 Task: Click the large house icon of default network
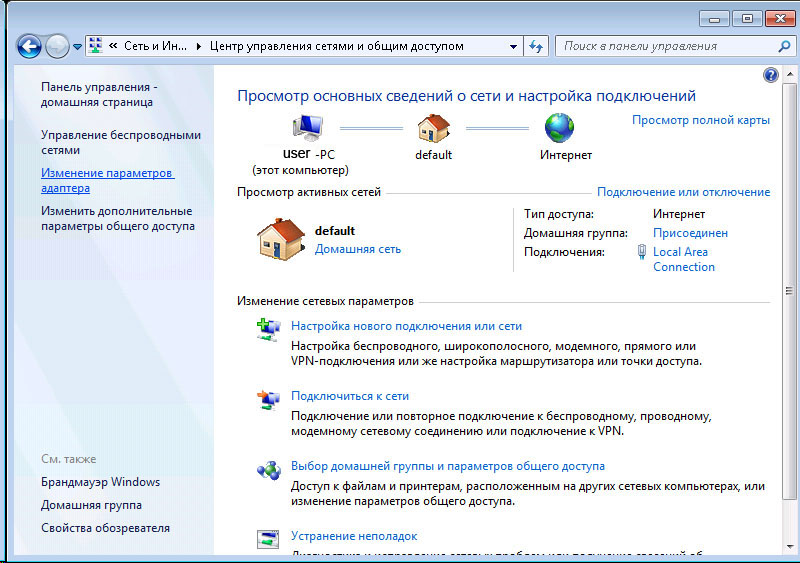pyautogui.click(x=281, y=239)
